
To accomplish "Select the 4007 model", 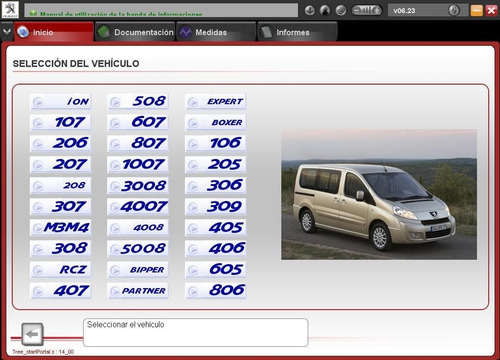I will pos(138,207).
